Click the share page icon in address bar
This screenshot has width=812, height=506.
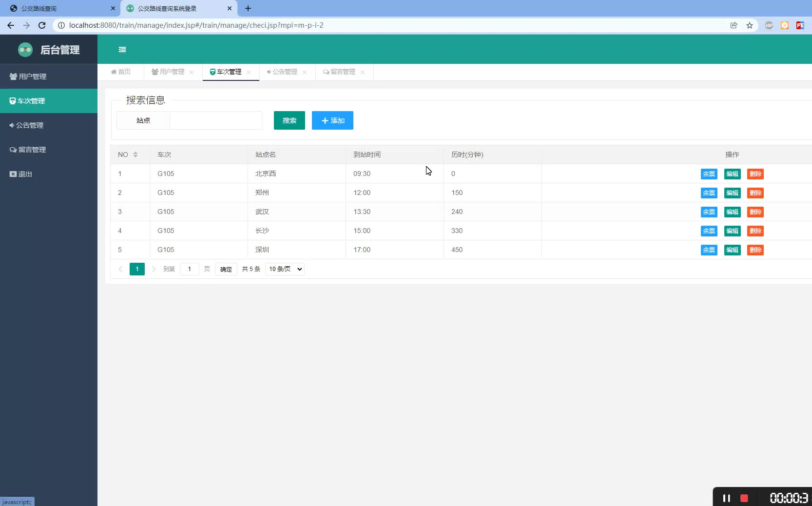click(734, 25)
